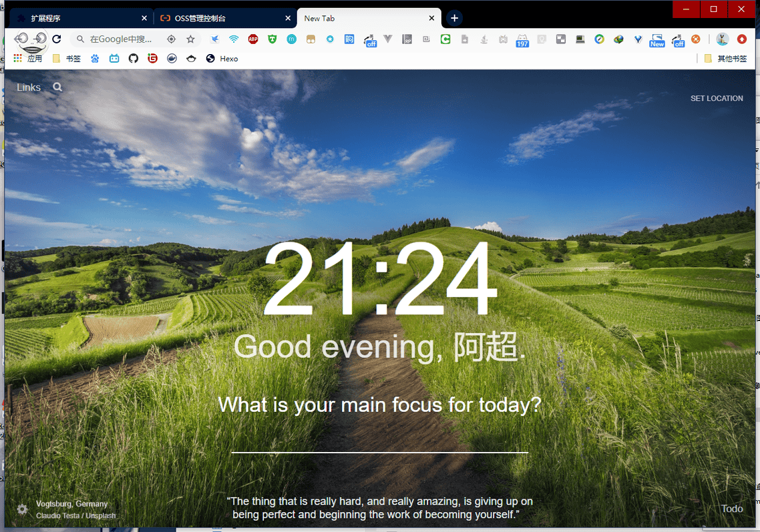Open the Adblock Plus extension icon

[252, 39]
